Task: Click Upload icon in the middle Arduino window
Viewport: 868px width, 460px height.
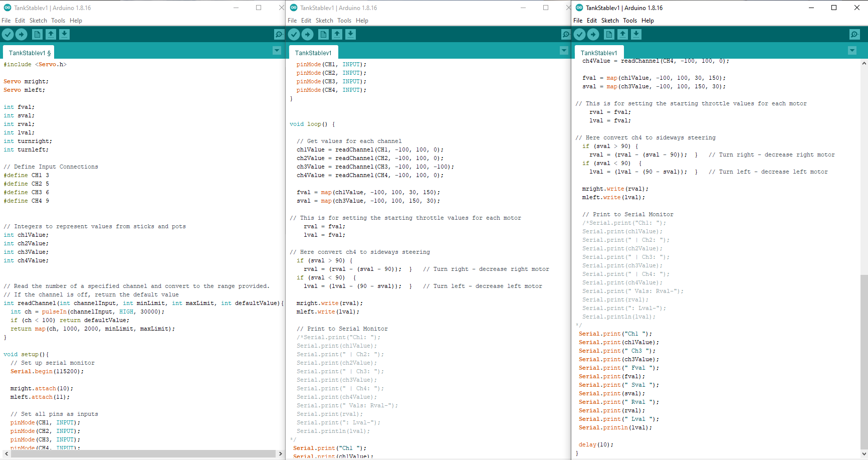Action: 307,34
